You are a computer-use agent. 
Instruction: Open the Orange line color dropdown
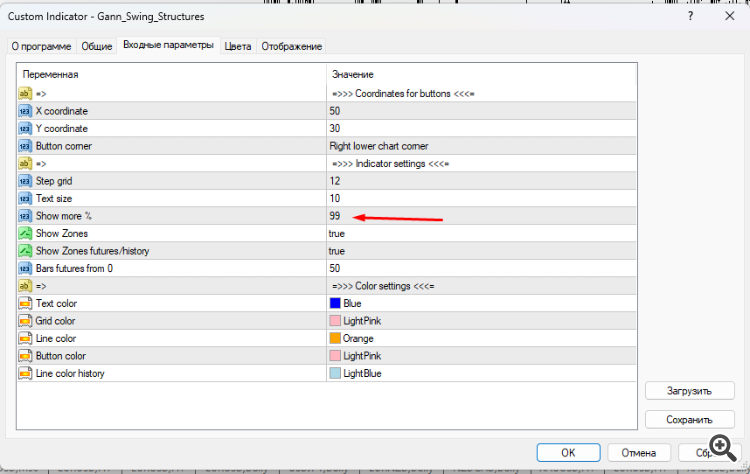(x=481, y=339)
